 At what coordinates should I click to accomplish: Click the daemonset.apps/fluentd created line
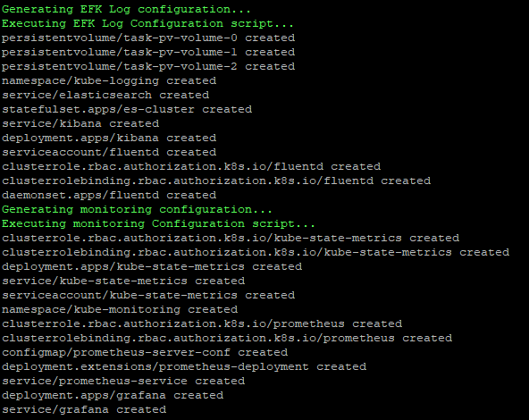pos(109,195)
